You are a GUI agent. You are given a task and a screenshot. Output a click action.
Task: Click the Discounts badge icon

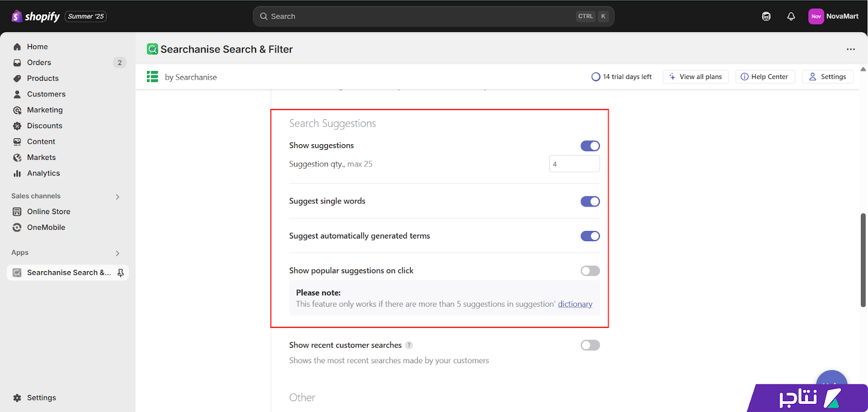click(x=17, y=126)
